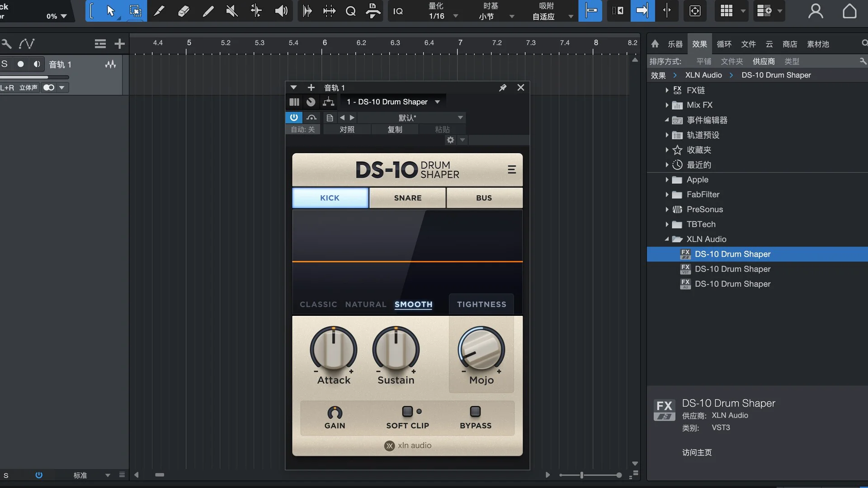
Task: Expand the FX链 folder
Action: pos(667,90)
